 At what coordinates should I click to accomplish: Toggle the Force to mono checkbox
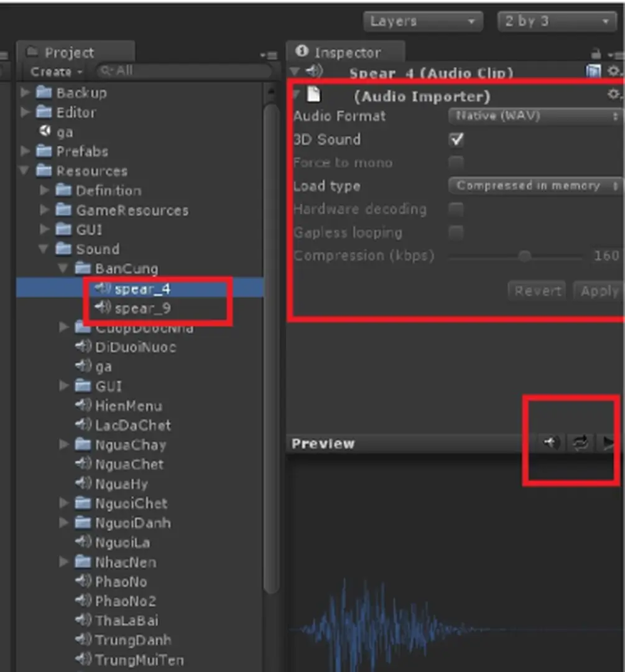click(x=456, y=163)
